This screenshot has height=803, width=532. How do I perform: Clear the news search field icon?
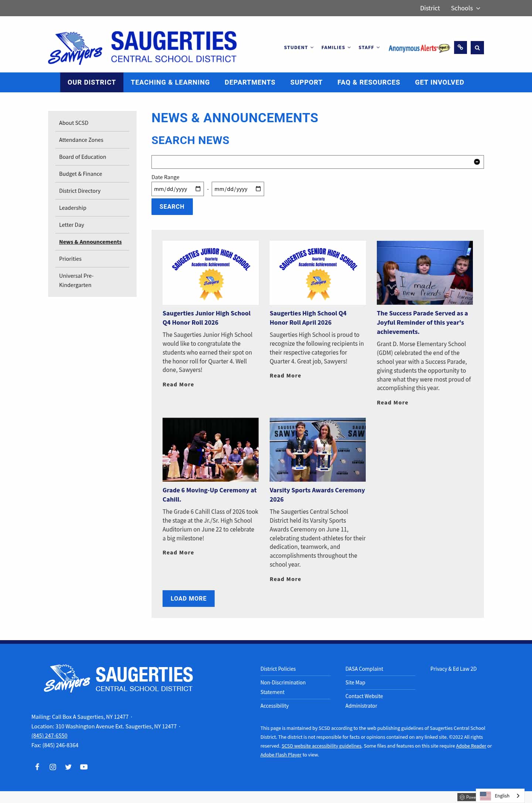(477, 162)
